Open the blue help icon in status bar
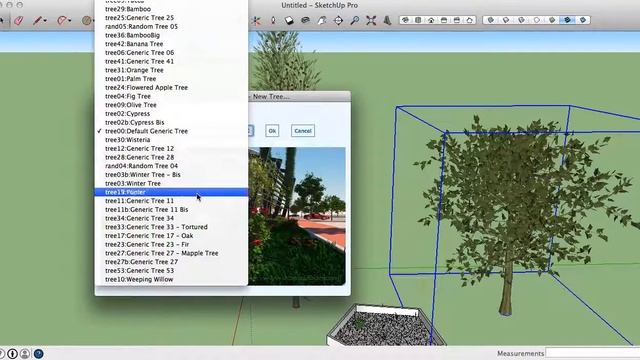 click(38, 353)
